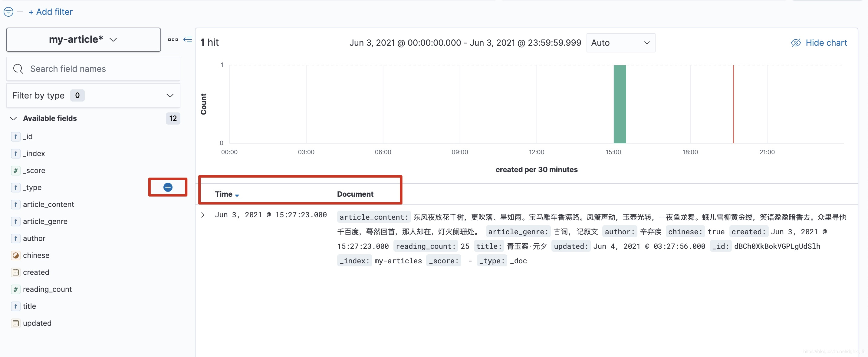Screen dimensions: 868x357
Task: Click the Available fields count badge 12
Action: click(x=173, y=118)
